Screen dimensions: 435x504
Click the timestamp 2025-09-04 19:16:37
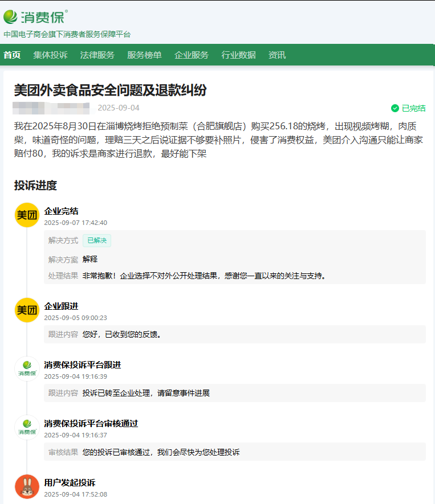coord(76,435)
